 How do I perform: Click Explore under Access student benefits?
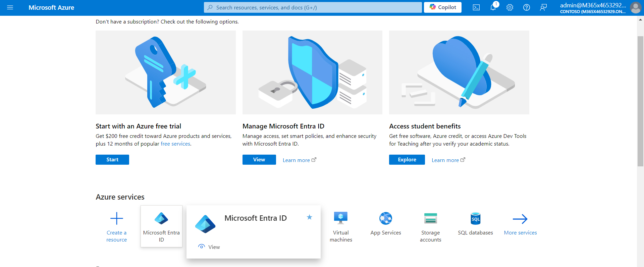click(407, 160)
